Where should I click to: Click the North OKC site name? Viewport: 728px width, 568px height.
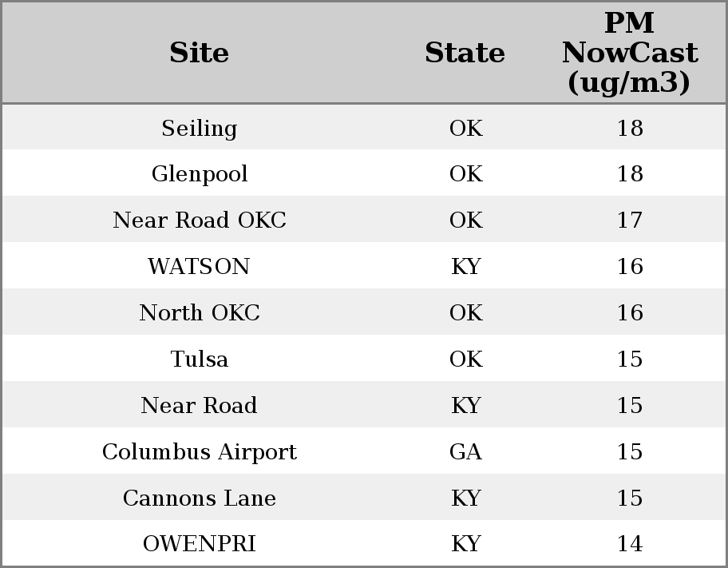point(199,313)
